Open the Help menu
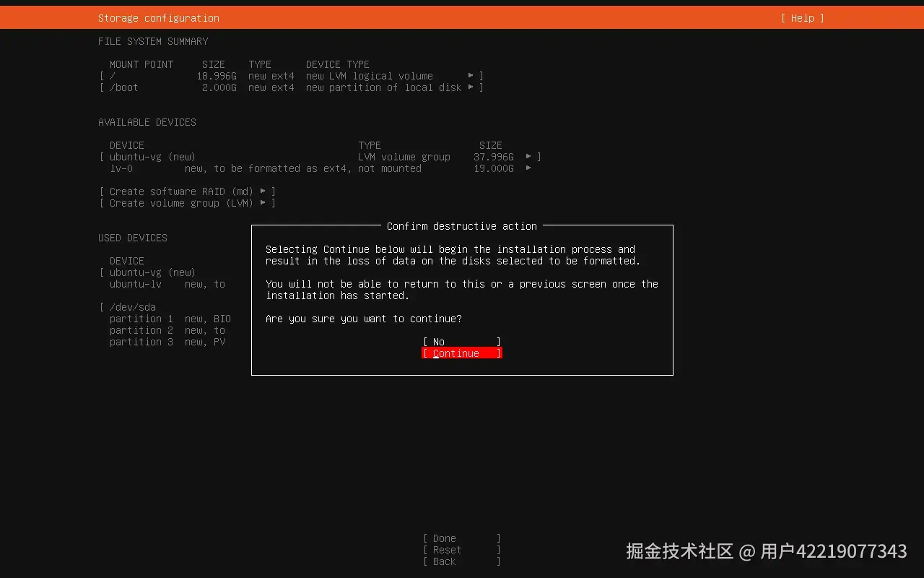Screen dimensions: 924x578 pos(801,17)
